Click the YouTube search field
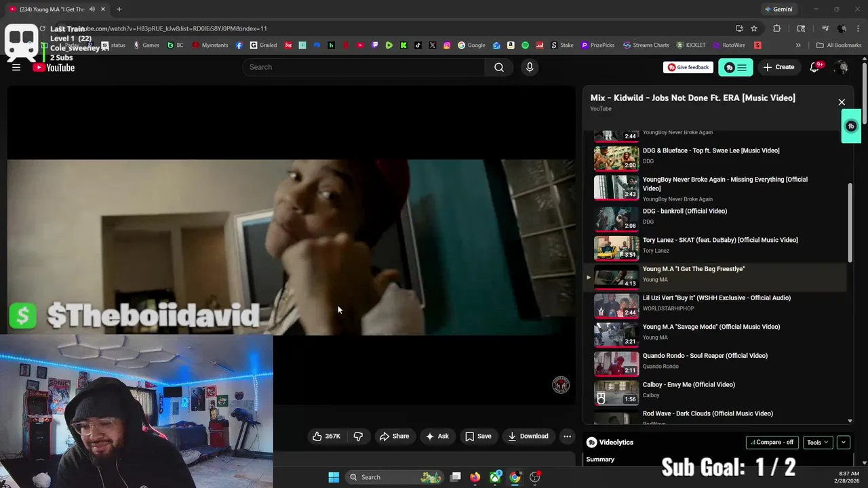868x488 pixels. point(363,67)
